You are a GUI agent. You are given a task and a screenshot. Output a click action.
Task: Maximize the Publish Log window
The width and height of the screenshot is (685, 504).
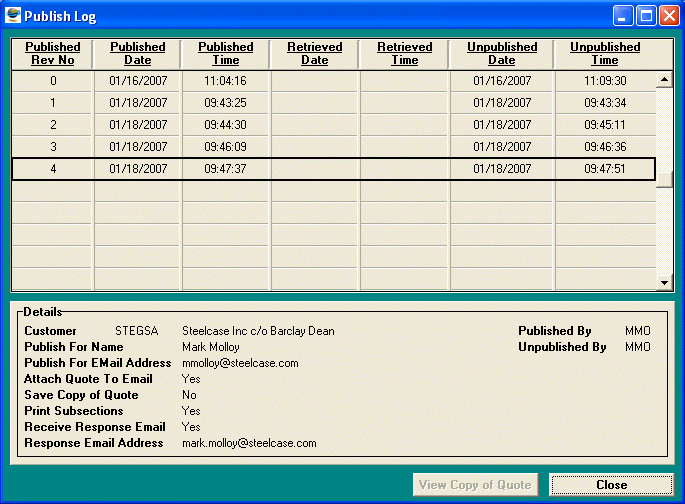(646, 16)
